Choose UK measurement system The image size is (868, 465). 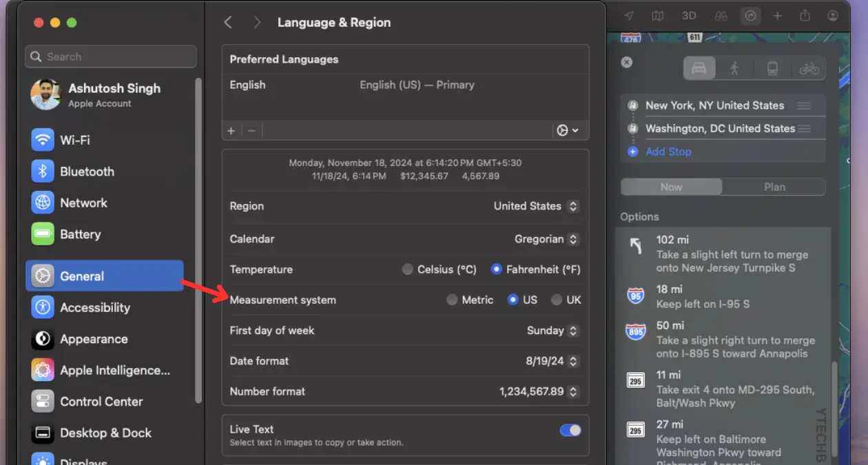[x=557, y=300]
